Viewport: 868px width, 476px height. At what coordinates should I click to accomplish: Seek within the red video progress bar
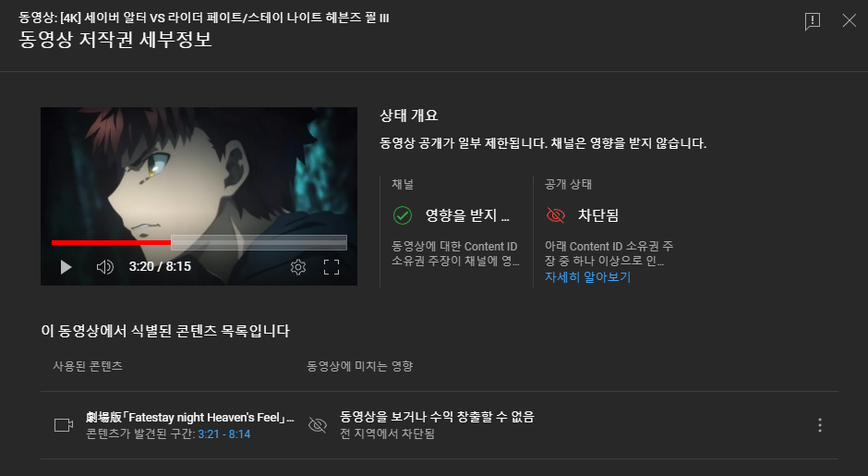pos(111,242)
